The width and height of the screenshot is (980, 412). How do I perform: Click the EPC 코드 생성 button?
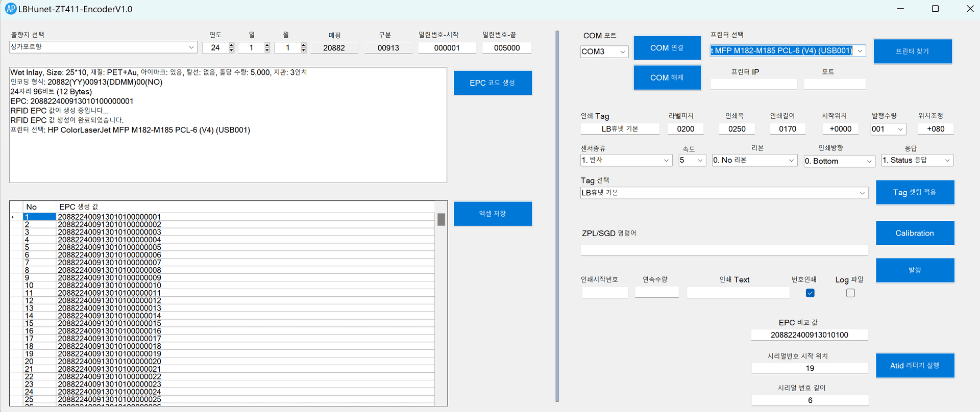[492, 83]
